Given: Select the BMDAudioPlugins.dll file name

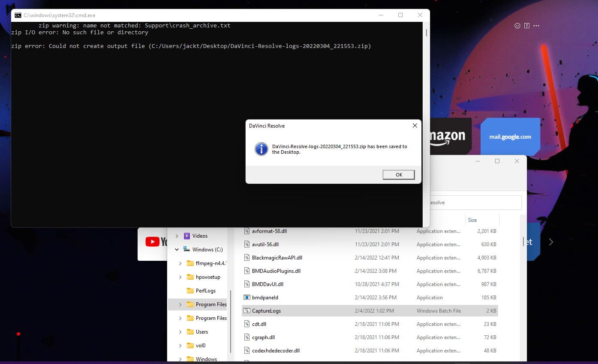Looking at the screenshot, I should 276,271.
